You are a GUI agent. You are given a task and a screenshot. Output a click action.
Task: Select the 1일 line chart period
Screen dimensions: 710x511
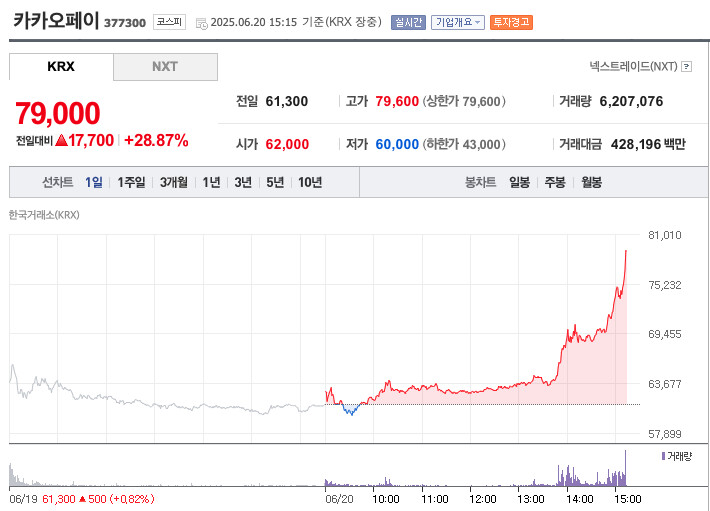94,182
